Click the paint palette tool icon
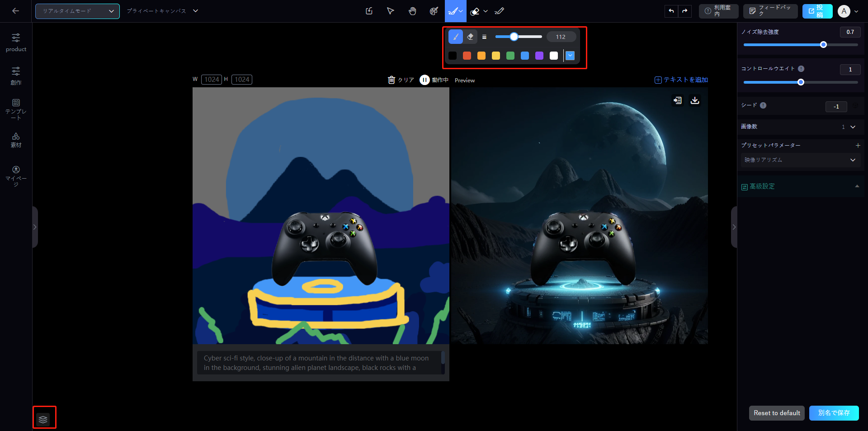The height and width of the screenshot is (431, 868). click(434, 11)
